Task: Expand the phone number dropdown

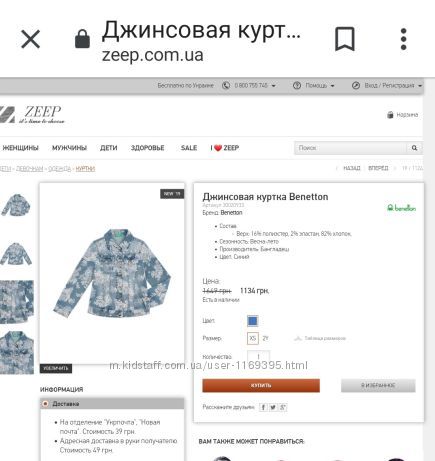Action: tap(273, 86)
